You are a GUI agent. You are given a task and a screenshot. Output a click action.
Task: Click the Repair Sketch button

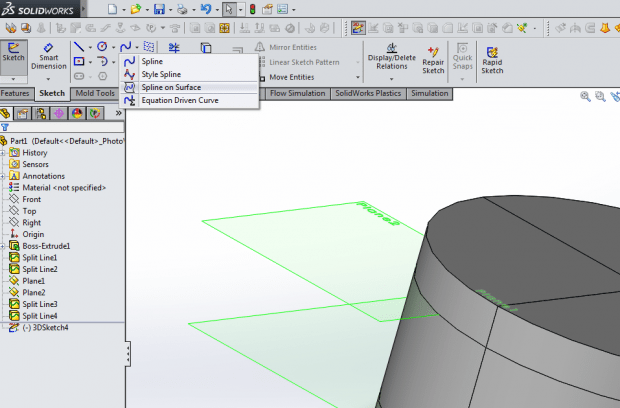click(x=433, y=60)
